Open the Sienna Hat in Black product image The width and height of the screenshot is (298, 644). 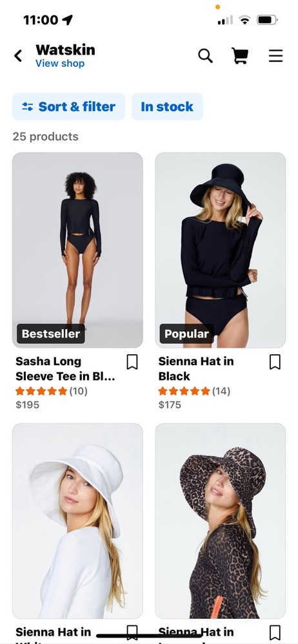pos(220,250)
